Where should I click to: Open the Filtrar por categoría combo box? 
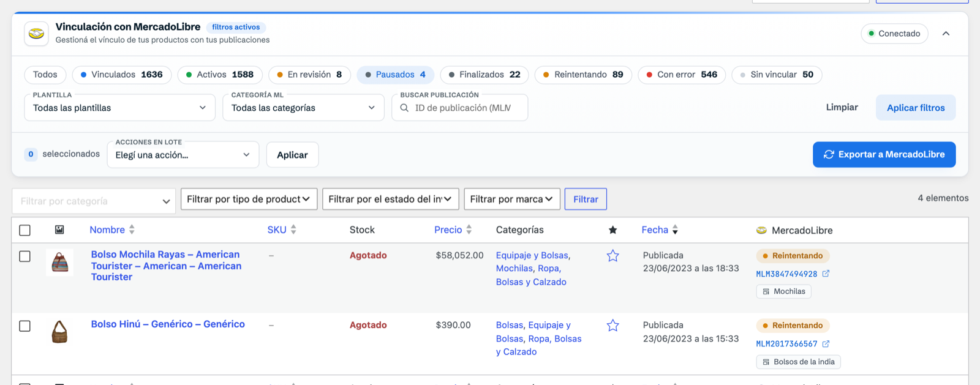tap(94, 201)
